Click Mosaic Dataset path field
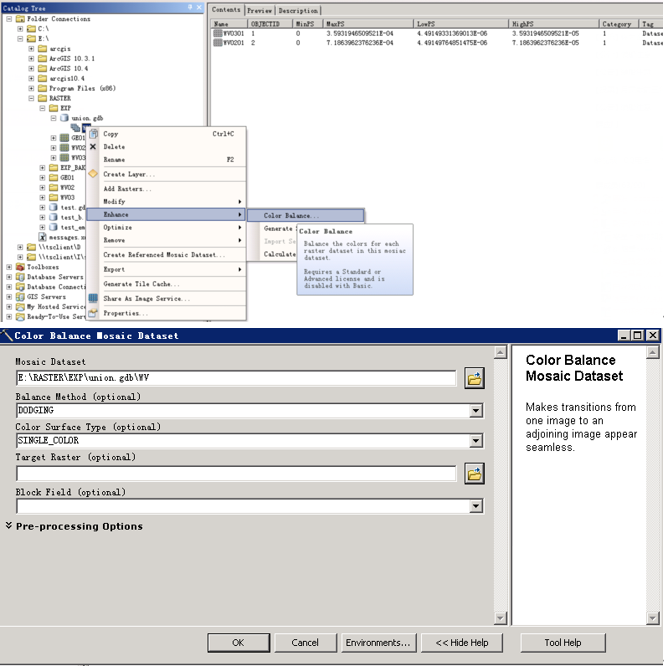Screen dimensions: 664x666 (x=236, y=378)
